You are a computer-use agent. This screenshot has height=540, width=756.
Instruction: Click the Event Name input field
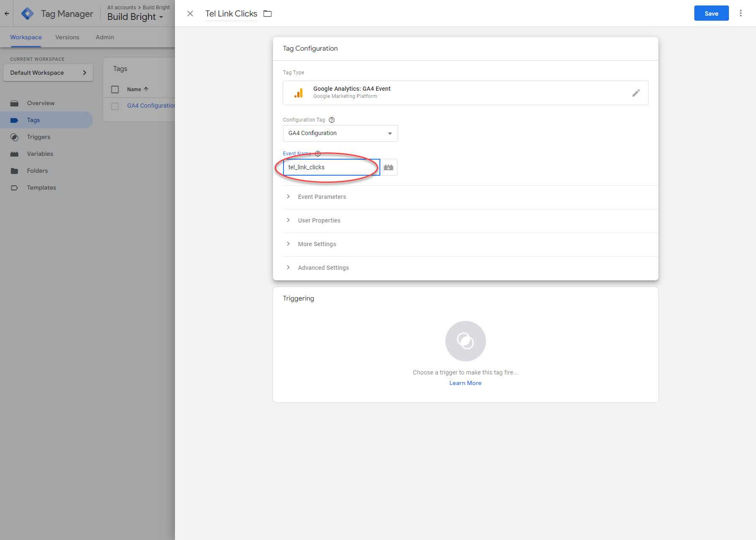331,167
